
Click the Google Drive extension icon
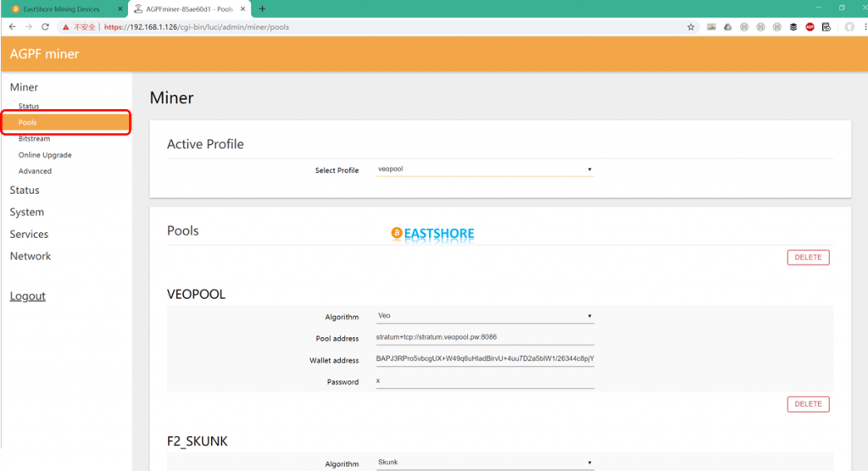(x=728, y=27)
